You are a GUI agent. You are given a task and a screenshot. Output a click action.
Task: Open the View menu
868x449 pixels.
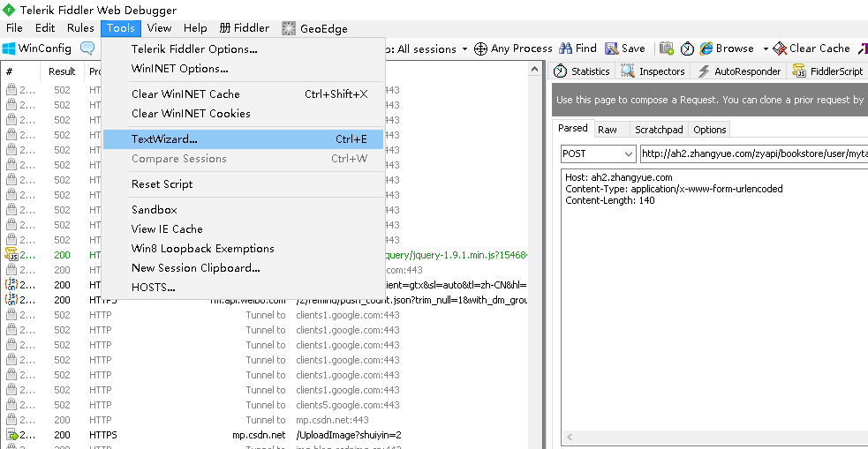(160, 28)
